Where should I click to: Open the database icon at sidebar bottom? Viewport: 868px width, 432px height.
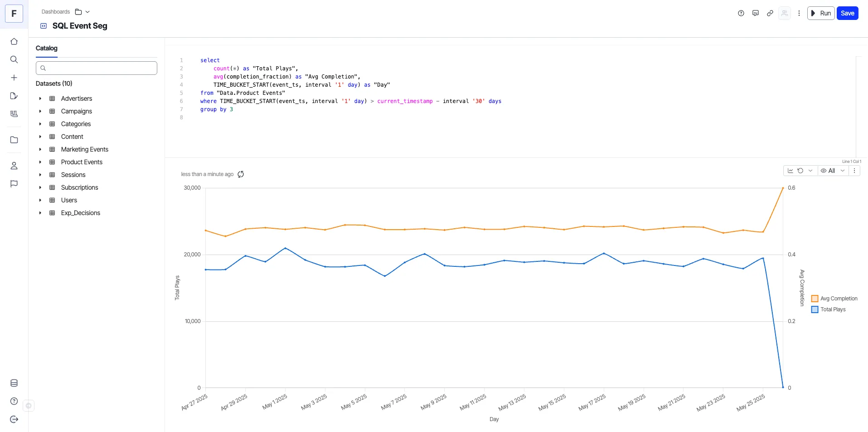pyautogui.click(x=14, y=383)
